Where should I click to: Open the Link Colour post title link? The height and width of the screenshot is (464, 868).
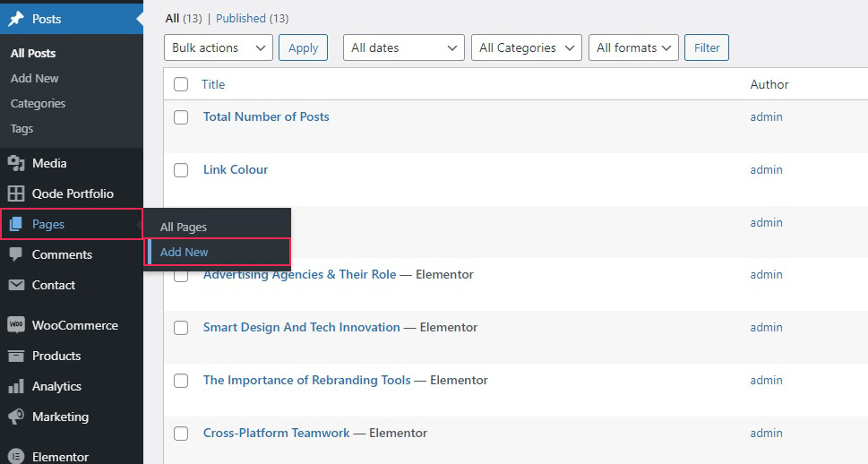[x=236, y=169]
